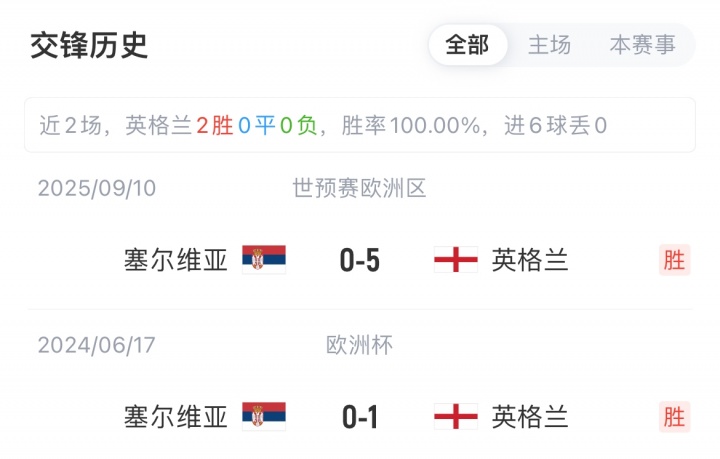Open the 0-1 match score

pyautogui.click(x=360, y=417)
